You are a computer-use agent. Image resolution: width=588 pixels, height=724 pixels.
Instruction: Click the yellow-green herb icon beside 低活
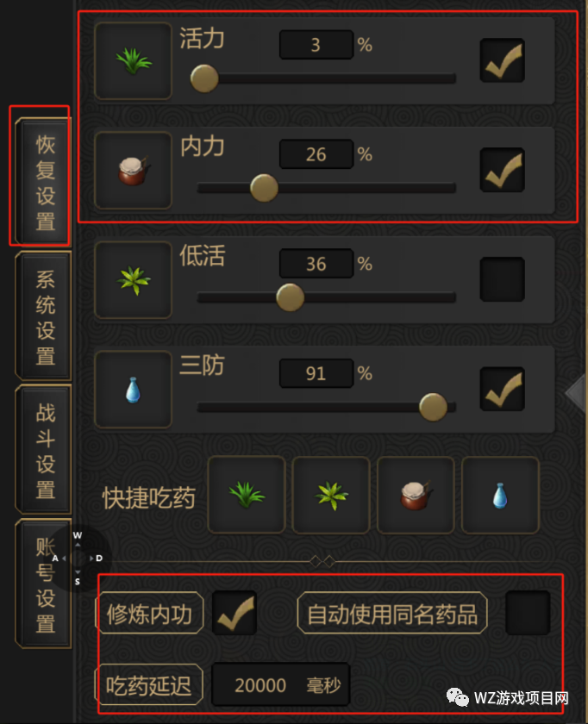pyautogui.click(x=133, y=280)
